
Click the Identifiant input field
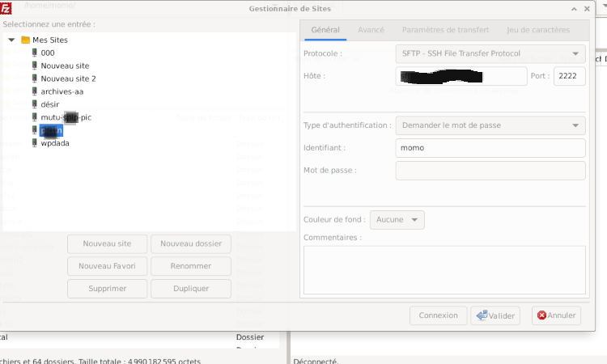point(490,148)
